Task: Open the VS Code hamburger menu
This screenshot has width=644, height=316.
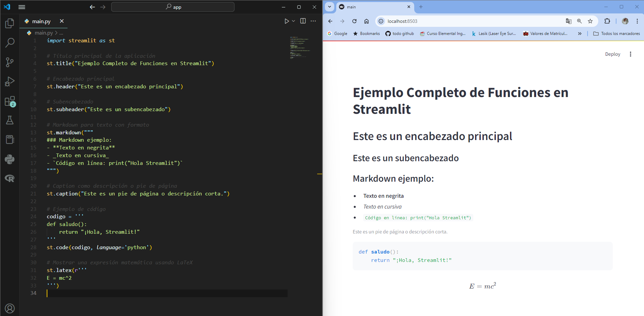Action: point(22,7)
